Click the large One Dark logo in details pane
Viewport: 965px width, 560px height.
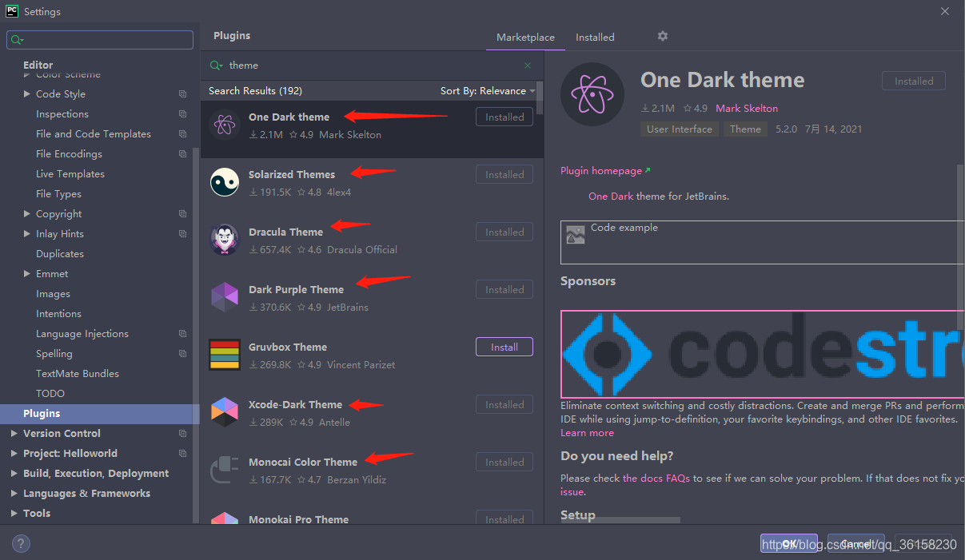(592, 94)
